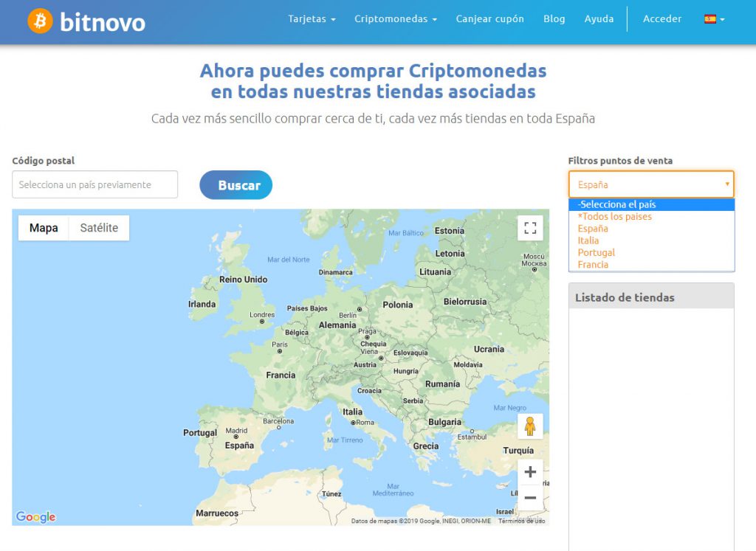Switch map to Satélite view
Viewport: 756px width, 551px height.
[x=99, y=228]
